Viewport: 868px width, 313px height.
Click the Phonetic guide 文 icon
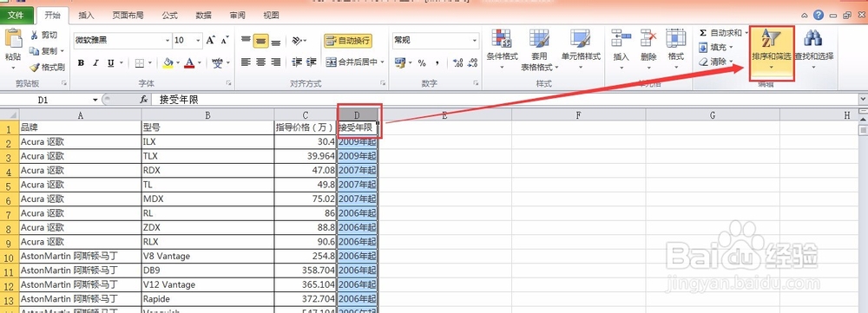217,63
